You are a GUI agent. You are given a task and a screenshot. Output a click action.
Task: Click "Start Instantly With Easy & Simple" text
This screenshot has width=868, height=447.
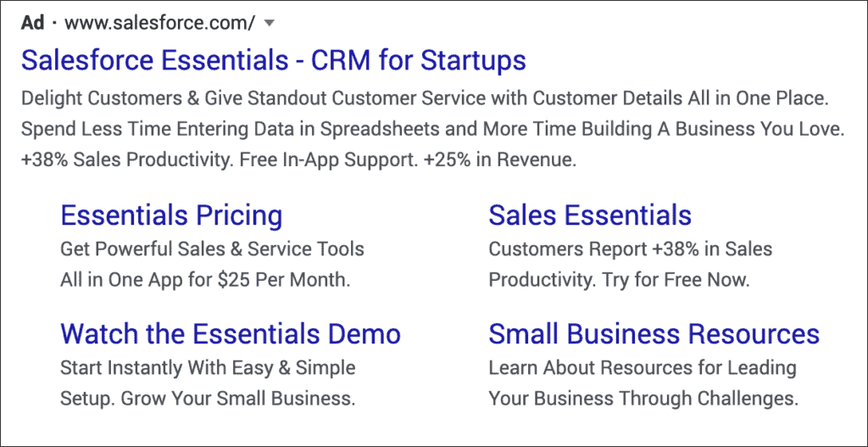[208, 368]
